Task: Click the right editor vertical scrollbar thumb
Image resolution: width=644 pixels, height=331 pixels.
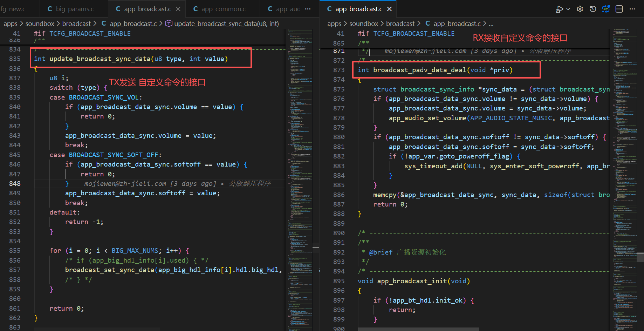Action: point(640,257)
